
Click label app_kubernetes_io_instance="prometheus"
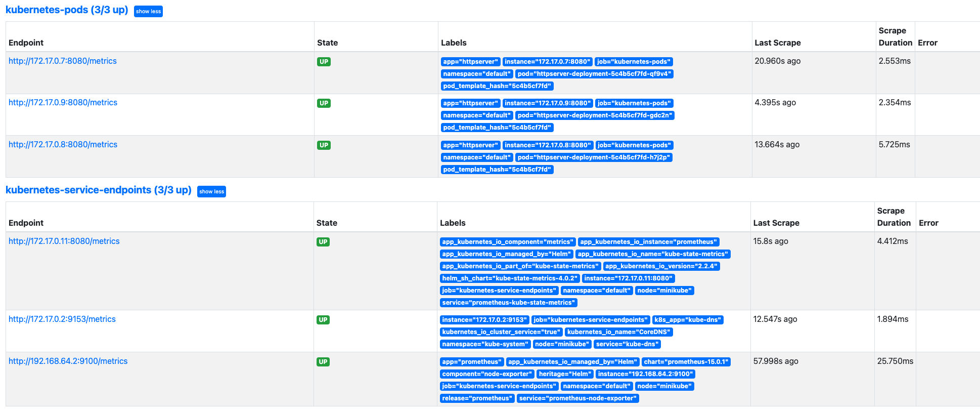click(649, 242)
